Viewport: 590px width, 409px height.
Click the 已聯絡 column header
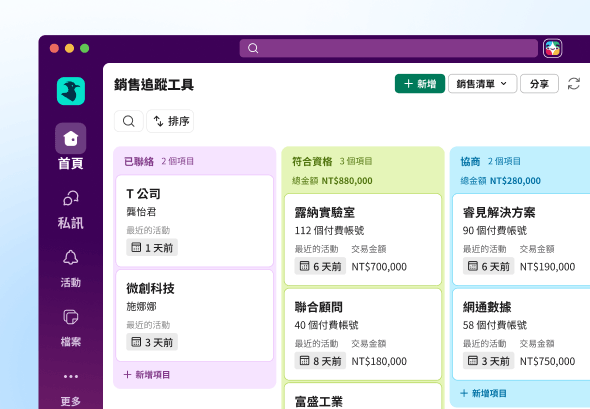pyautogui.click(x=139, y=161)
